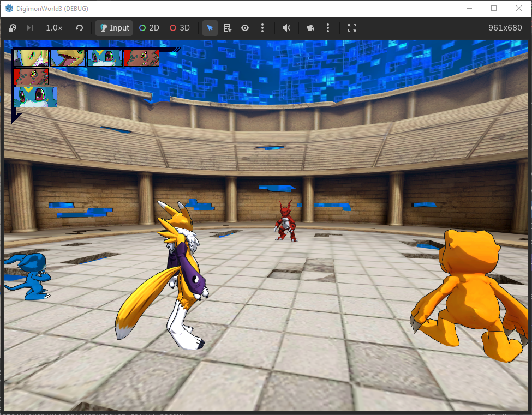532x415 pixels.
Task: Select Agumon portrait in top row
Action: click(68, 58)
